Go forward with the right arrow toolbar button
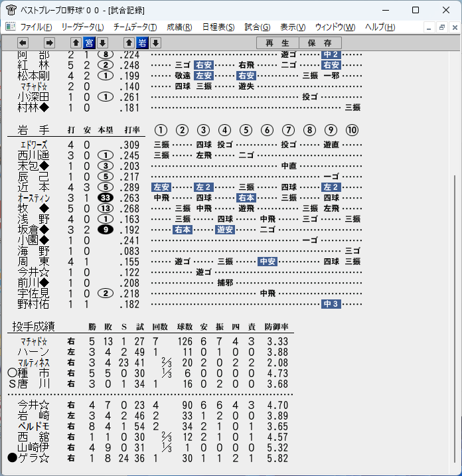462x476 pixels. click(49, 42)
